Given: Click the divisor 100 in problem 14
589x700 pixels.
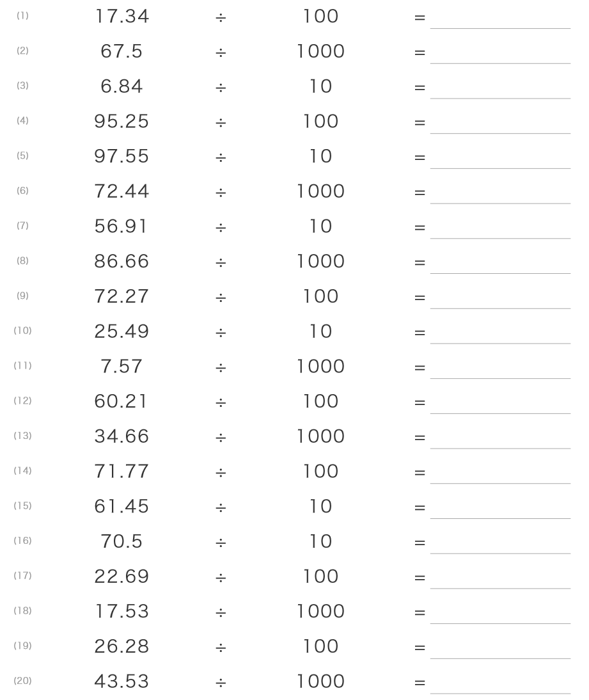Looking at the screenshot, I should point(320,472).
